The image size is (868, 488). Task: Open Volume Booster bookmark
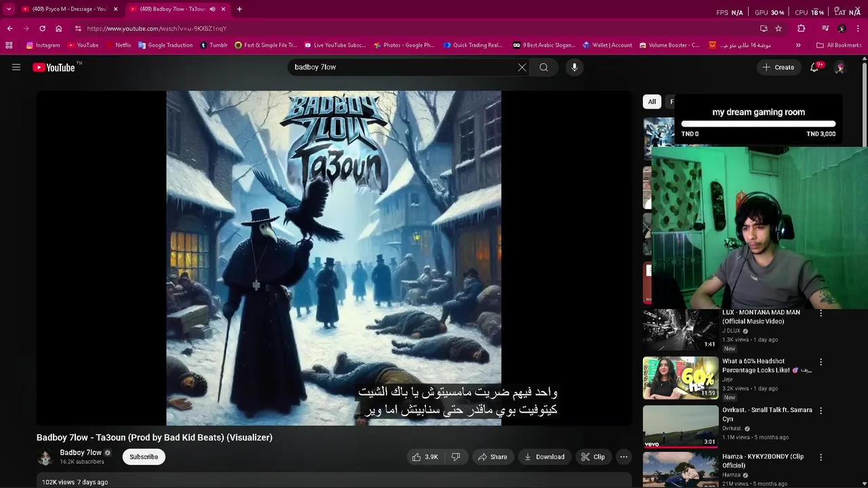click(x=669, y=45)
